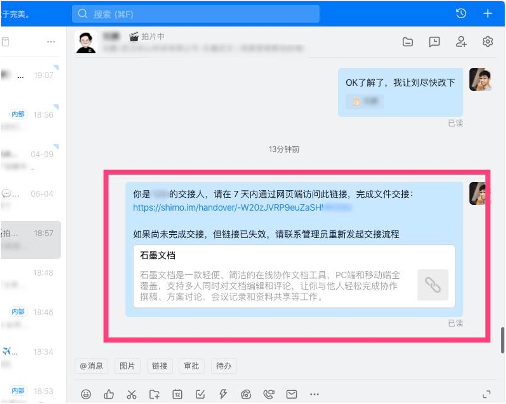Click the 拍片中 status label

pyautogui.click(x=153, y=36)
